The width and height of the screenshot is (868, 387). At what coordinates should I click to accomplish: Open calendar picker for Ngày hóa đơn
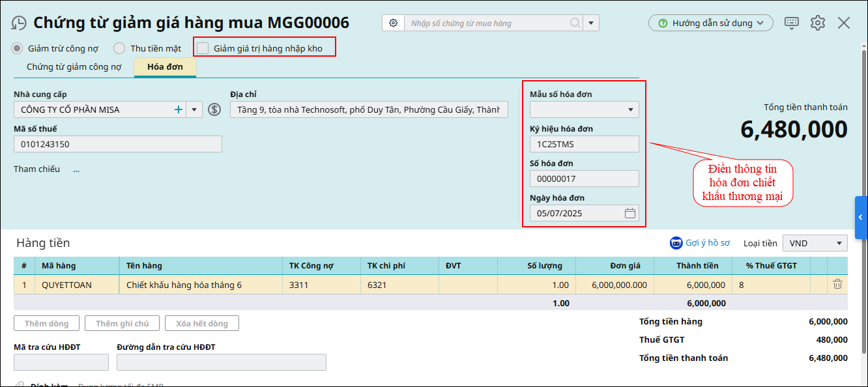pos(629,213)
